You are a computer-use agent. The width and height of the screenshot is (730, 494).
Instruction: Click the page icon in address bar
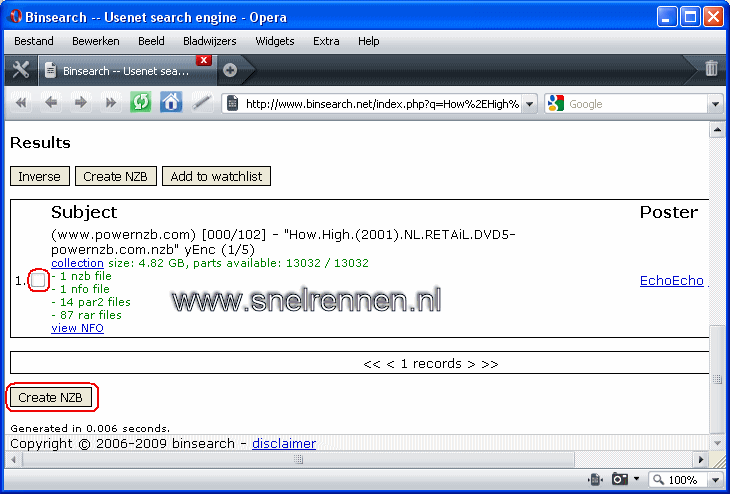(232, 103)
